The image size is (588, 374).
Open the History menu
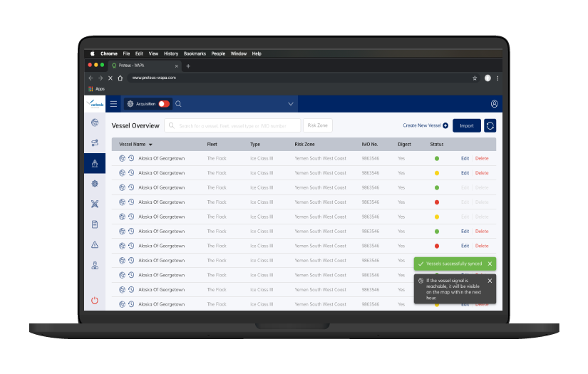[x=171, y=53]
